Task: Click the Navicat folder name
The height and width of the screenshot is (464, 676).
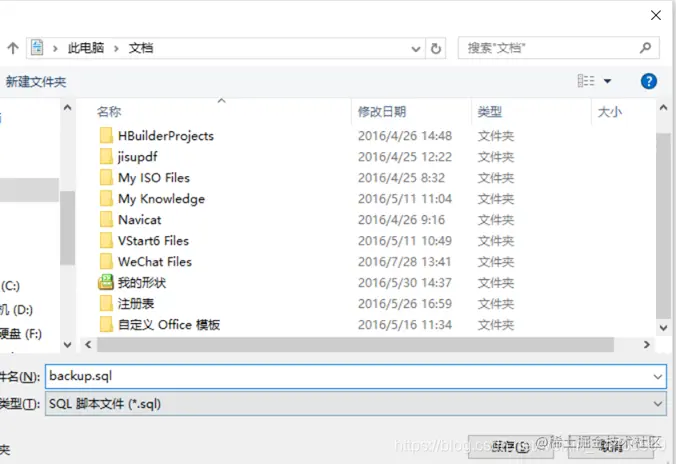Action: point(140,220)
